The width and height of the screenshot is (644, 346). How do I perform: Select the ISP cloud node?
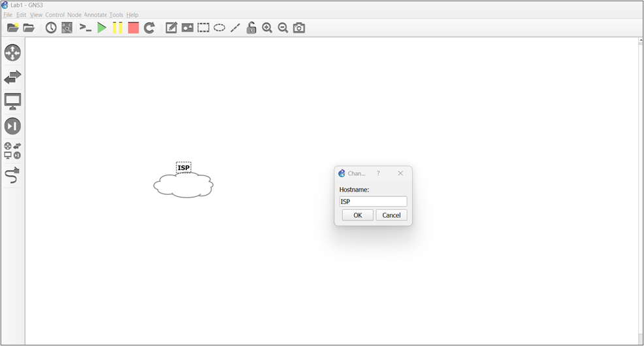click(183, 184)
